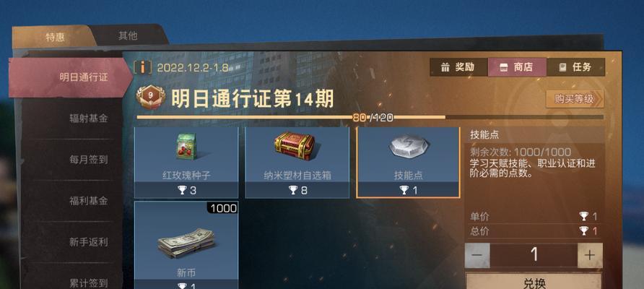Open 福利基金 in the sidebar
644x289 pixels.
pyautogui.click(x=89, y=201)
